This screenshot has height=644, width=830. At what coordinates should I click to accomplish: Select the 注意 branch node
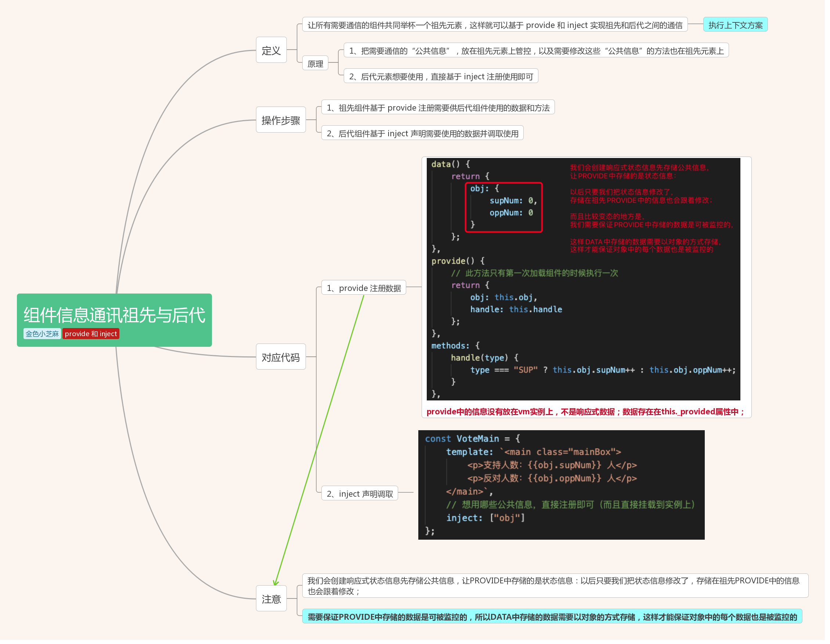tap(271, 599)
